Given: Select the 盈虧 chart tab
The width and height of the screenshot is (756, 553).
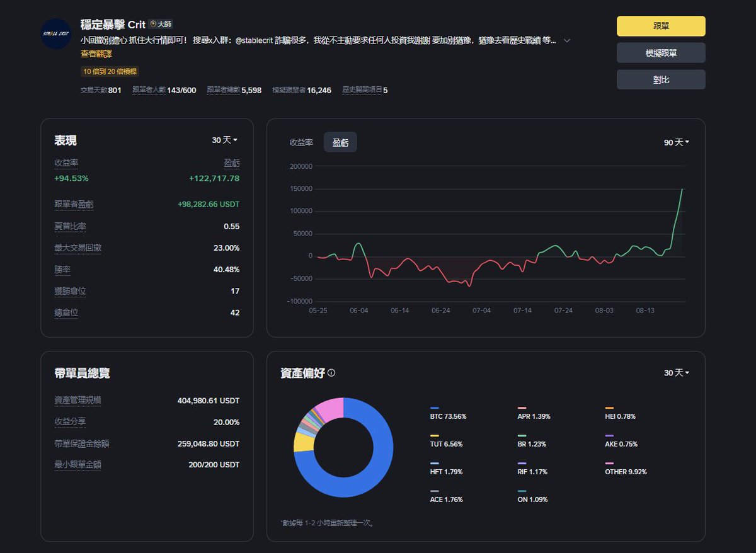Looking at the screenshot, I should click(x=340, y=142).
